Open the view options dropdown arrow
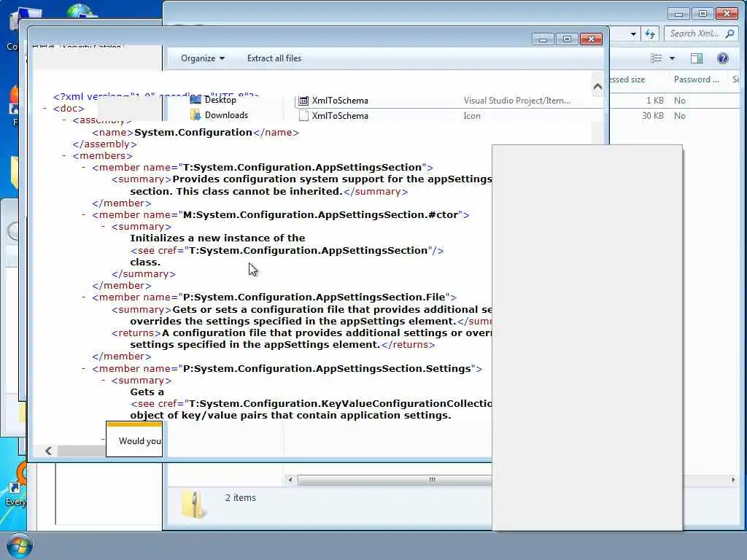Viewport: 747px width, 560px height. tap(672, 58)
